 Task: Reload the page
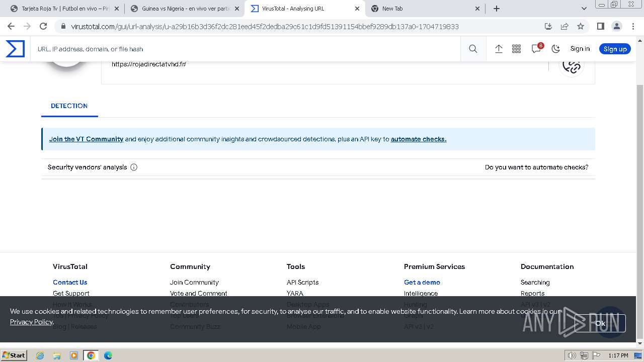(x=43, y=27)
